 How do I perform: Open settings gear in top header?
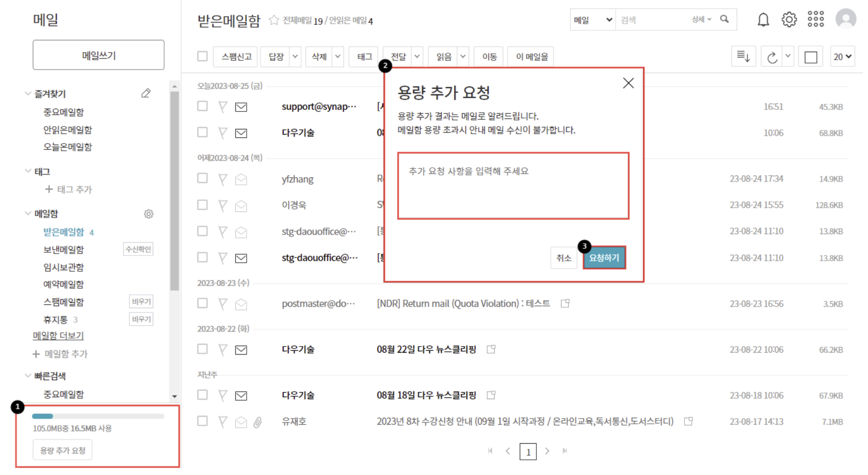click(x=789, y=20)
